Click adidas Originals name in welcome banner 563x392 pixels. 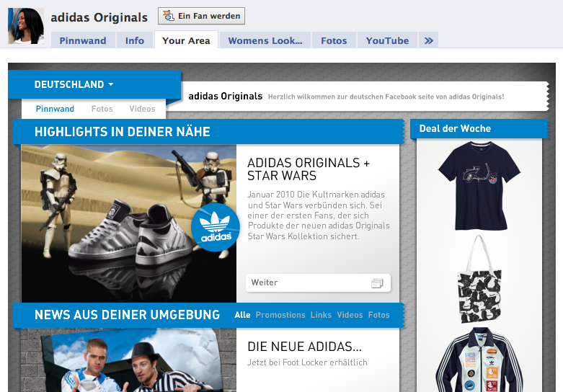click(226, 97)
